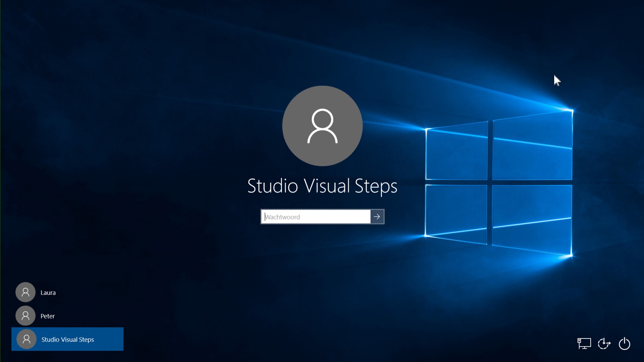Viewport: 644px width, 362px height.
Task: Open the Ease of Access icon
Action: pos(604,344)
